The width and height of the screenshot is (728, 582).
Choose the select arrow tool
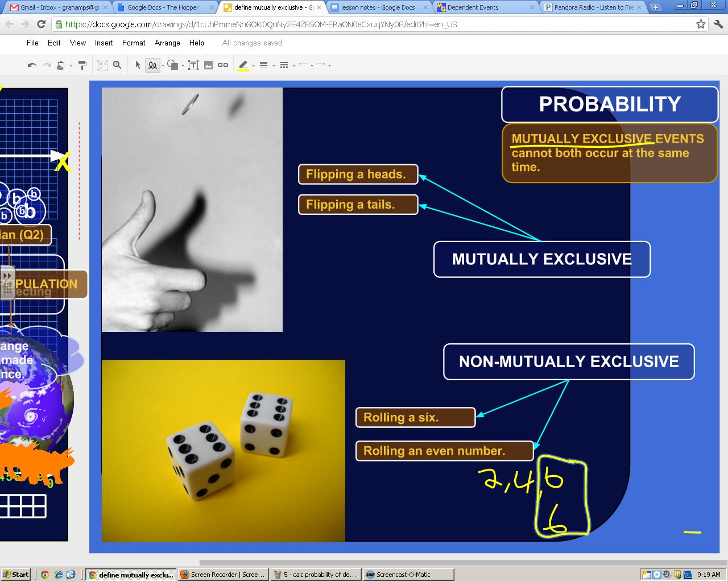coord(138,65)
